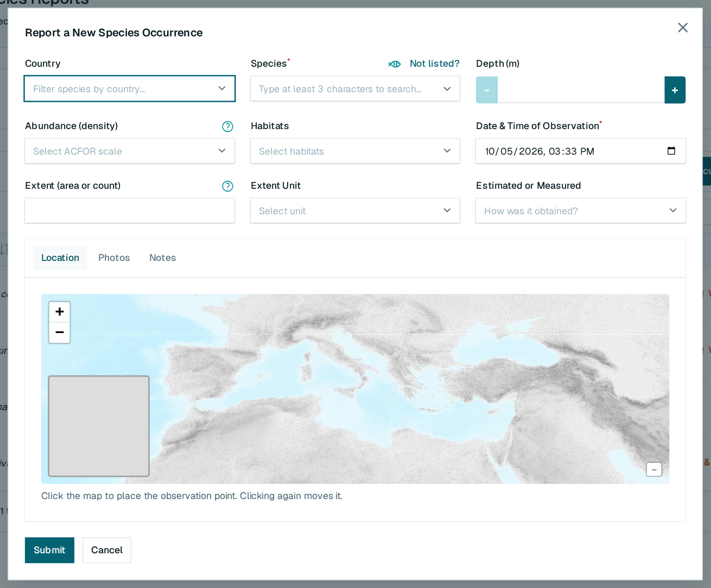The width and height of the screenshot is (711, 588).
Task: Collapse the map overview minimize button
Action: (x=654, y=470)
